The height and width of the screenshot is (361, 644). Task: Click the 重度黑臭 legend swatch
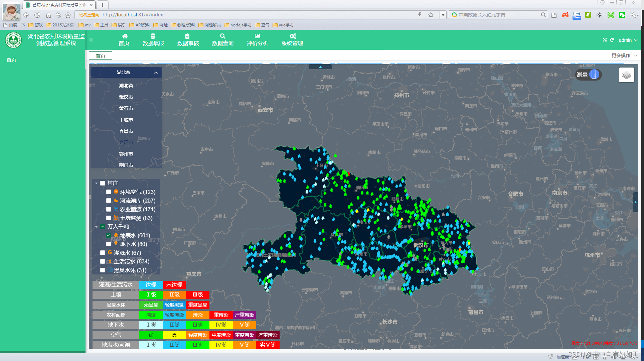pyautogui.click(x=198, y=305)
